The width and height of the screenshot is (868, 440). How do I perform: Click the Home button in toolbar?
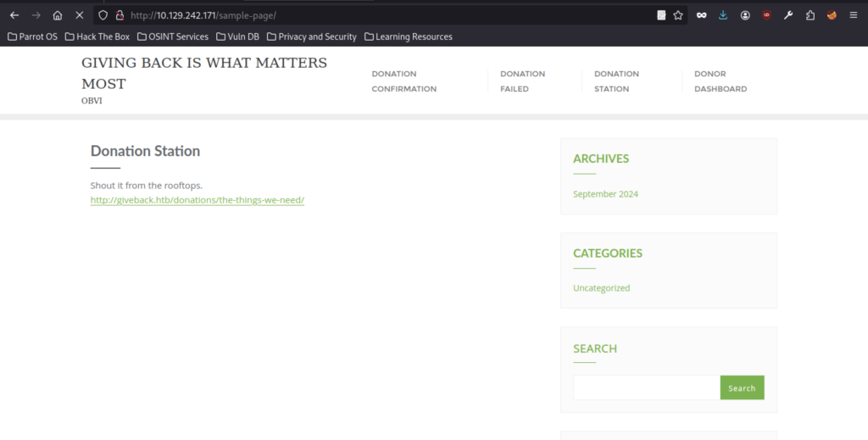coord(57,15)
